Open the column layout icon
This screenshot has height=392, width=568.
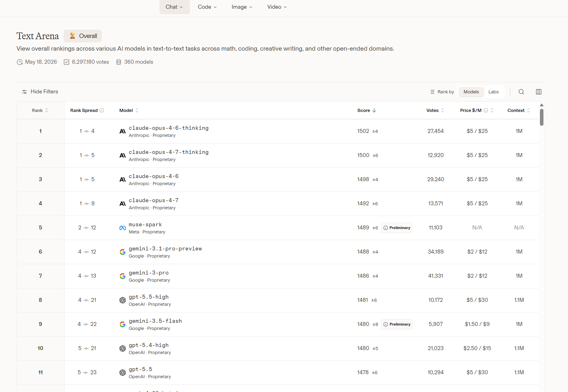[539, 92]
